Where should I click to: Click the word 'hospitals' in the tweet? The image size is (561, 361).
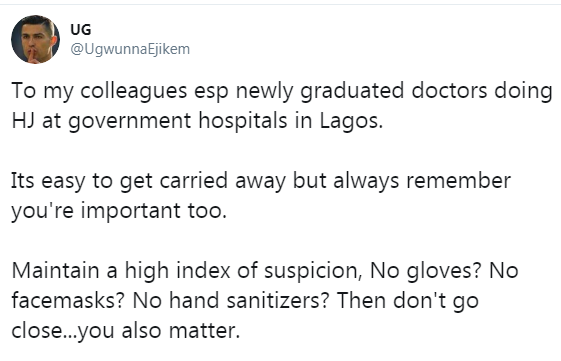[x=243, y=121]
